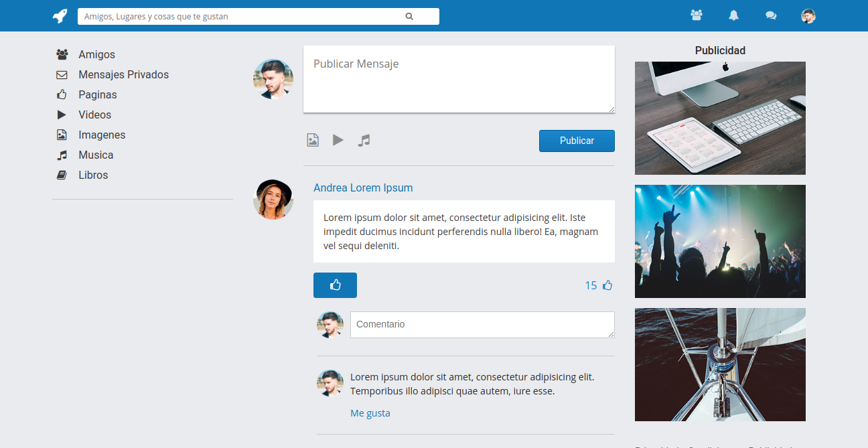Select Videos from the sidebar menu
868x448 pixels.
tap(94, 115)
